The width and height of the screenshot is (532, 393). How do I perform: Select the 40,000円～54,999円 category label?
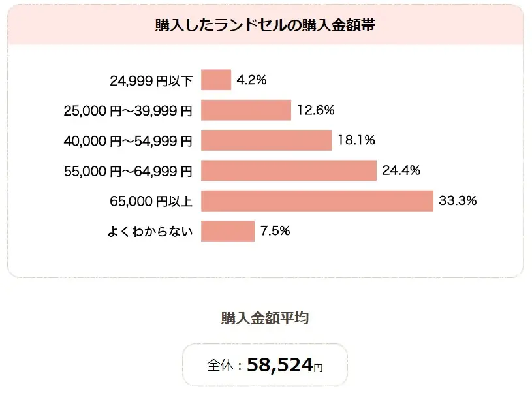128,141
